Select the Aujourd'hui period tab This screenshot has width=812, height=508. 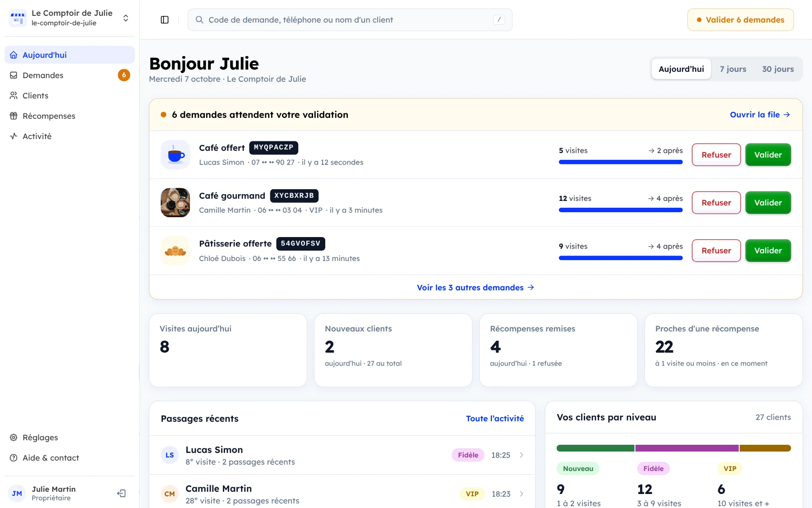click(681, 69)
